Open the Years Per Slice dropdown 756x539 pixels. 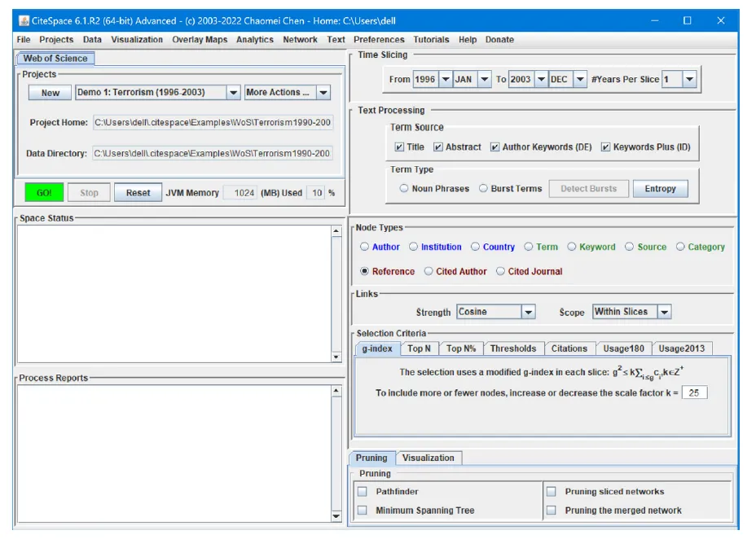pyautogui.click(x=690, y=79)
